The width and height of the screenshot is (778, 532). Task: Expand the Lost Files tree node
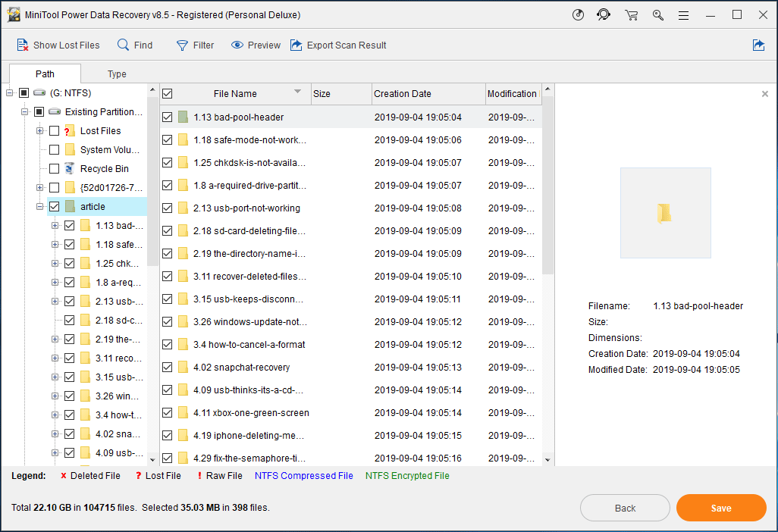pyautogui.click(x=39, y=131)
